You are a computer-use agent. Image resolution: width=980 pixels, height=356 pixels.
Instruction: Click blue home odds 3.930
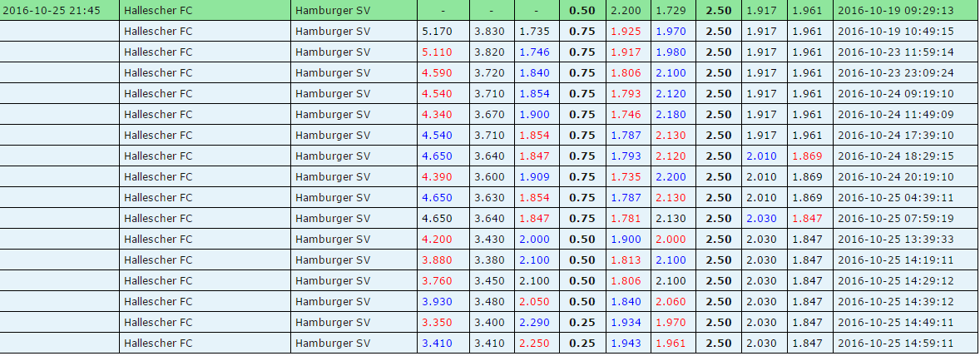point(437,302)
